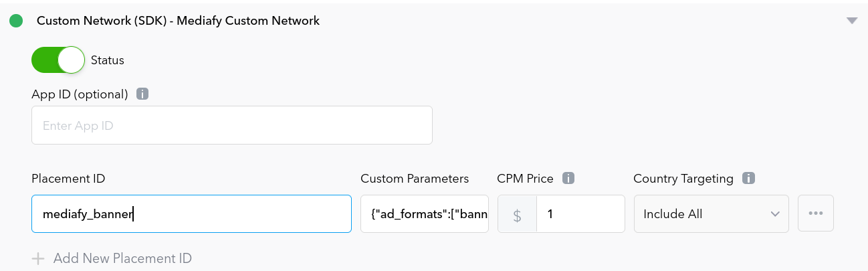Click the green network status dot
Viewport: 868px width, 271px height.
click(x=15, y=21)
